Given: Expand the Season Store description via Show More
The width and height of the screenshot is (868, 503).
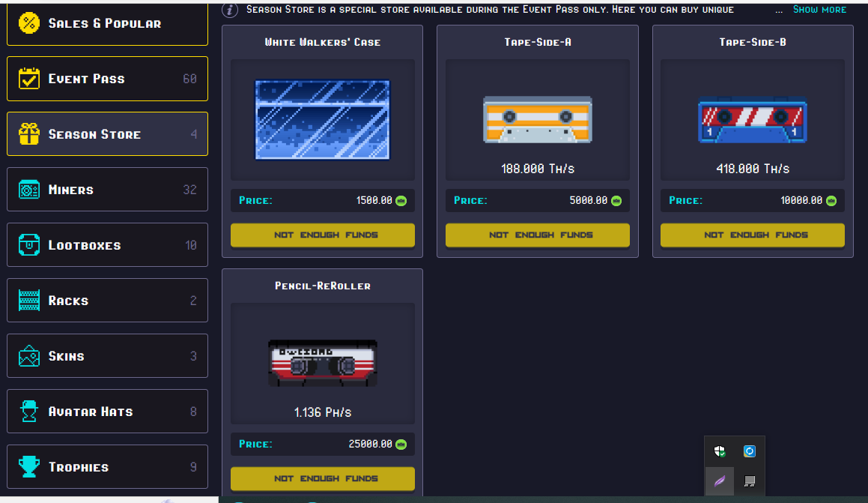Looking at the screenshot, I should (821, 10).
